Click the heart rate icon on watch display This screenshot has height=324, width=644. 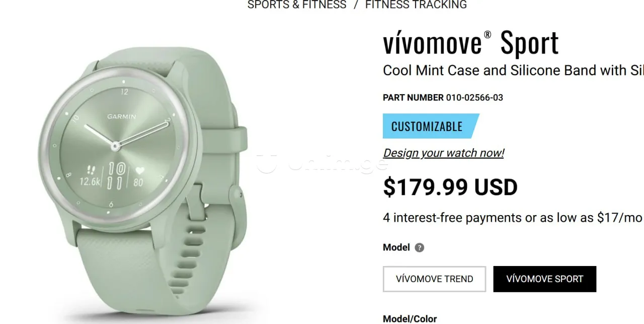[138, 170]
